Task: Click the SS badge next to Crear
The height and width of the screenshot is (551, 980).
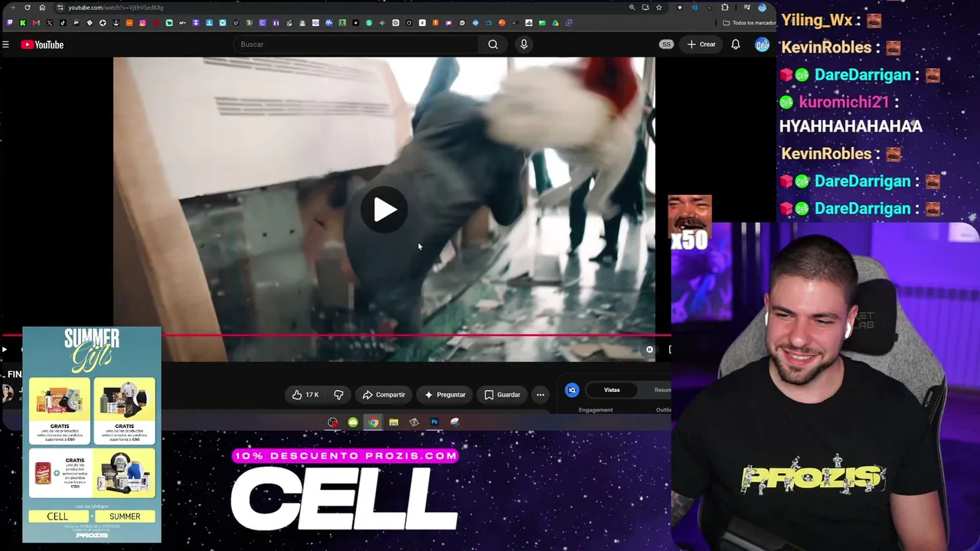Action: tap(666, 44)
